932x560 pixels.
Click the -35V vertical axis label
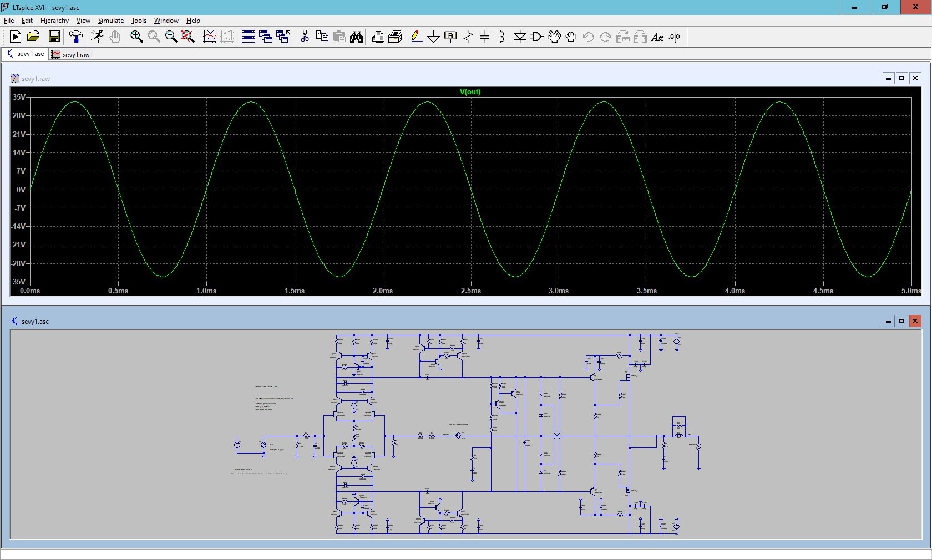click(18, 282)
